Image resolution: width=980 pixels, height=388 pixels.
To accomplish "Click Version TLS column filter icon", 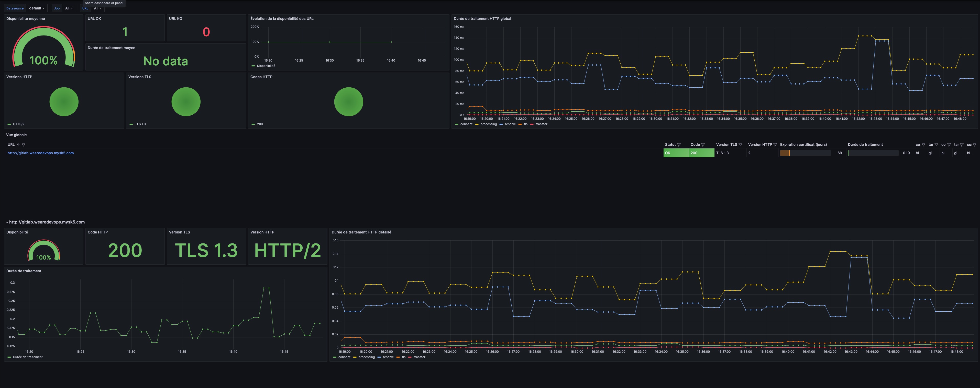I will (x=740, y=145).
